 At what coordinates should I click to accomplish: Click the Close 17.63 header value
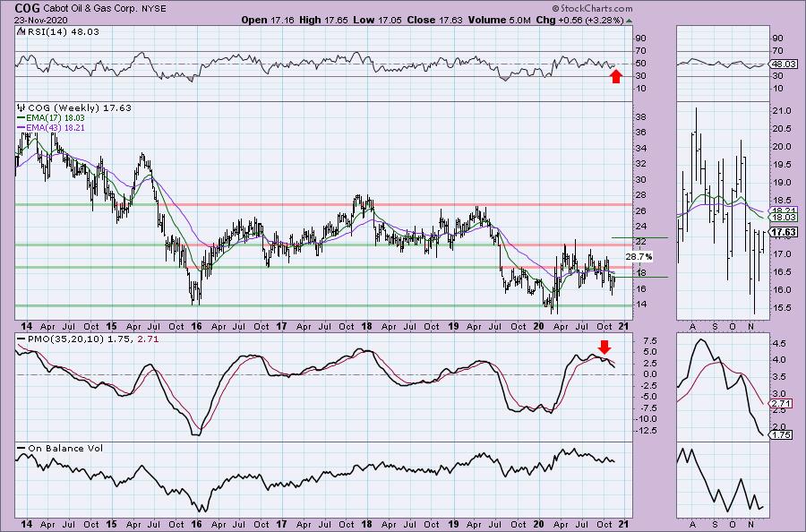point(434,20)
